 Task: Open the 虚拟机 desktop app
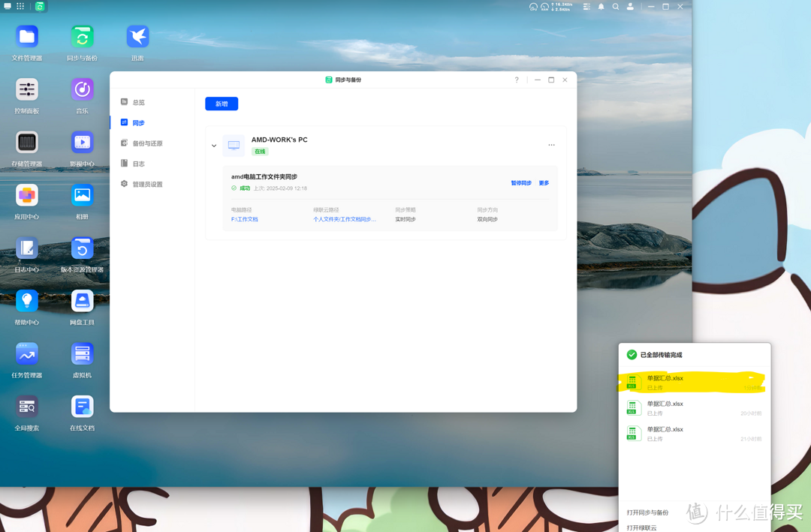[x=82, y=354]
